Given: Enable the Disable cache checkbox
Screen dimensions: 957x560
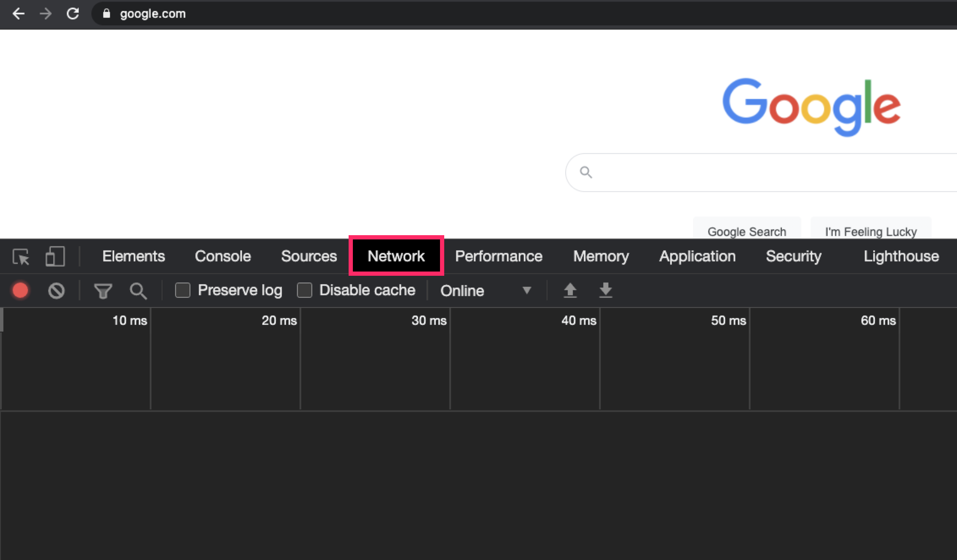Looking at the screenshot, I should tap(305, 290).
